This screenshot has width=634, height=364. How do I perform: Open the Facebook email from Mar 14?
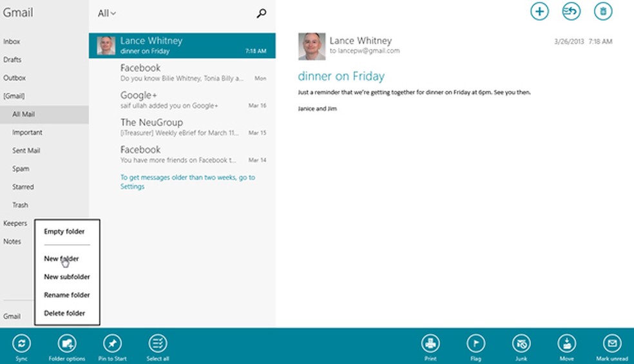tap(182, 154)
